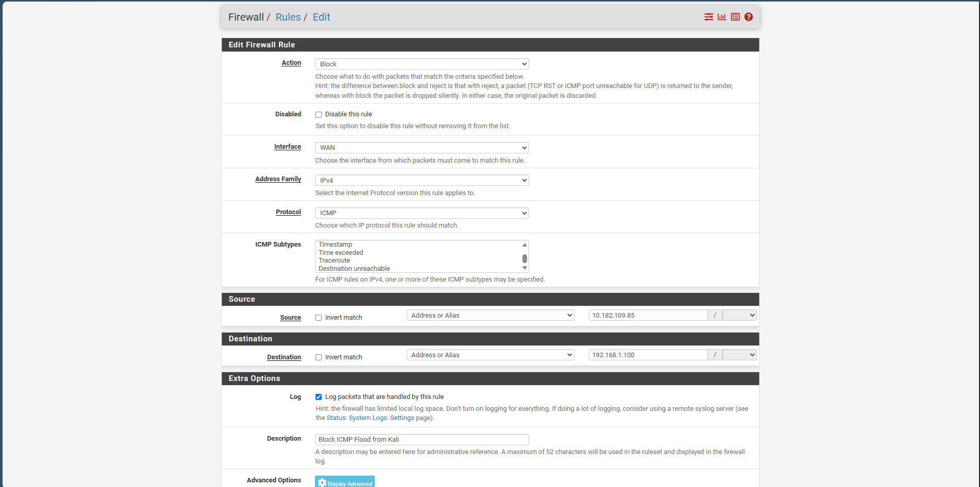This screenshot has width=980, height=487.
Task: Click the Display Advanced button
Action: (345, 482)
